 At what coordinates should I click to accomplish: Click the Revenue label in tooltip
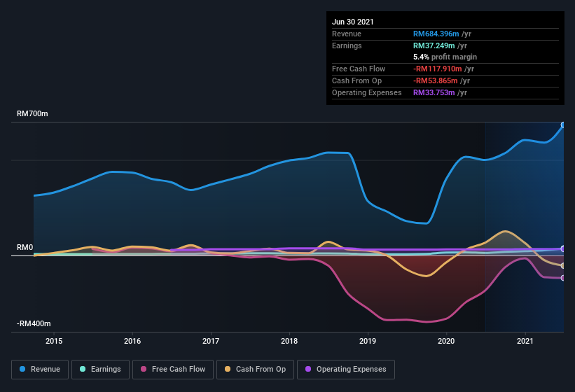[347, 34]
